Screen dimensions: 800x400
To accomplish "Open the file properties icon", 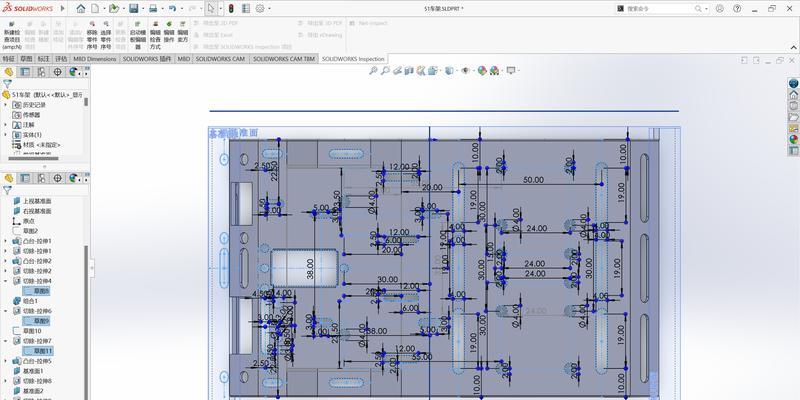I will pyautogui.click(x=246, y=9).
